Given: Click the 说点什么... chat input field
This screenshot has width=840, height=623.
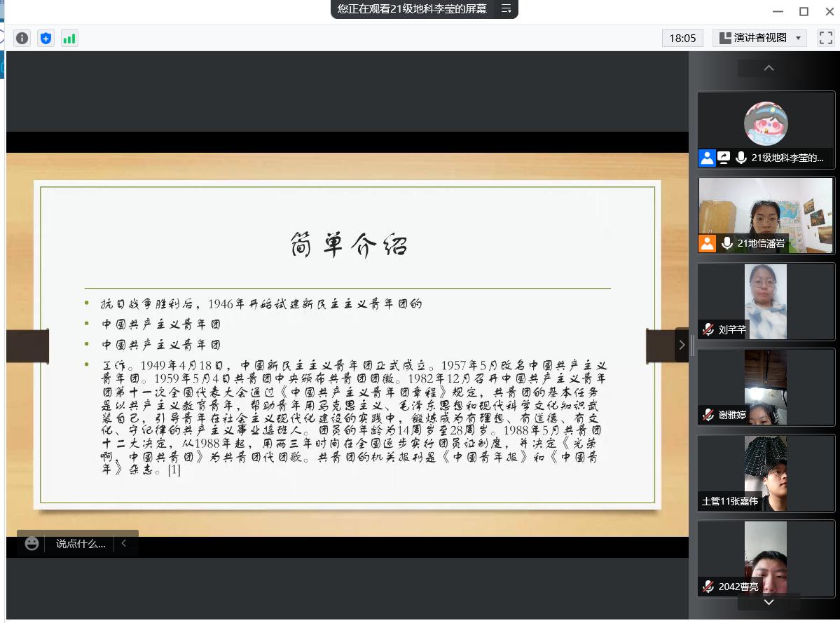Looking at the screenshot, I should click(x=81, y=543).
